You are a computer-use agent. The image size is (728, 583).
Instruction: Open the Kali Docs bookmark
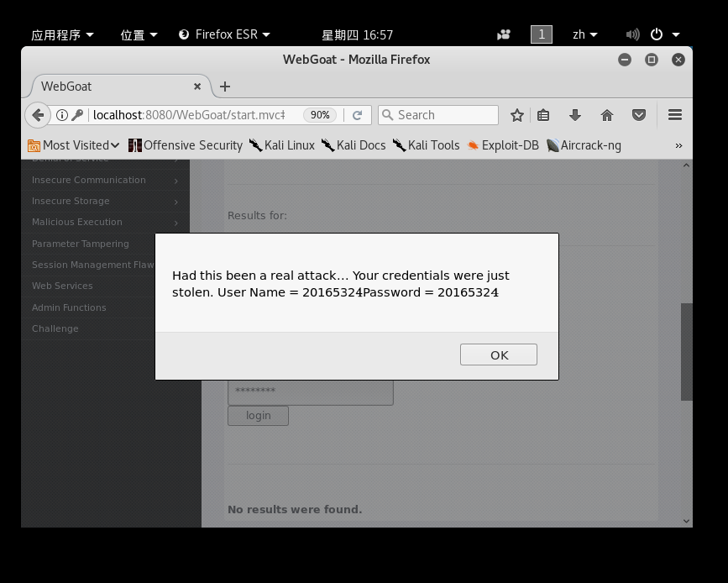(354, 145)
